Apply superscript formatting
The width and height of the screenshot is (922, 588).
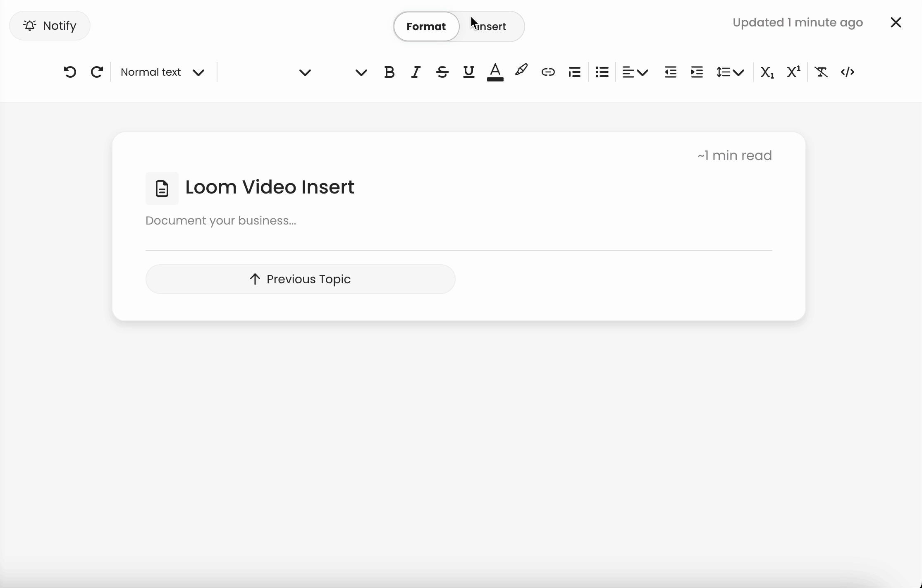[793, 72]
